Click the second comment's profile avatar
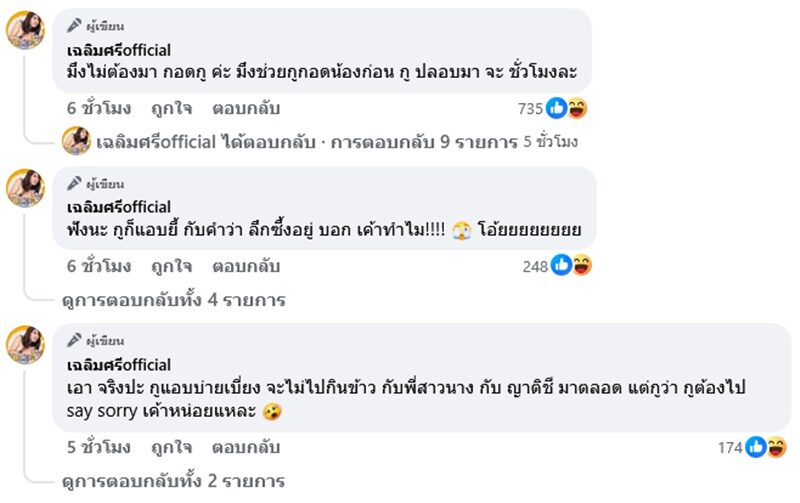The width and height of the screenshot is (800, 503). 26,187
